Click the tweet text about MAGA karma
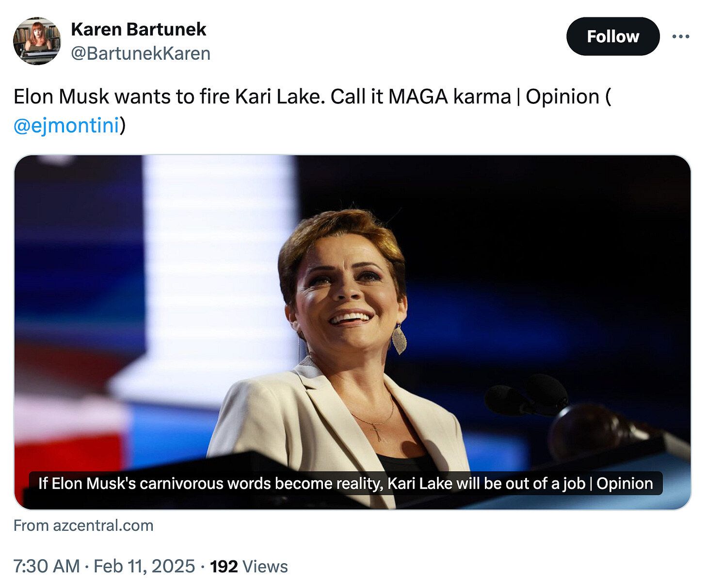The image size is (706, 588). pos(310,97)
